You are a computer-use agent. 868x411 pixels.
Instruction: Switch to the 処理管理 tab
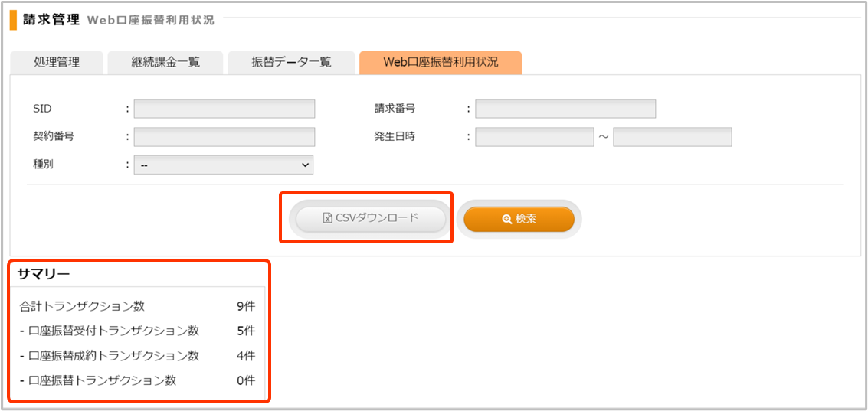pyautogui.click(x=57, y=63)
